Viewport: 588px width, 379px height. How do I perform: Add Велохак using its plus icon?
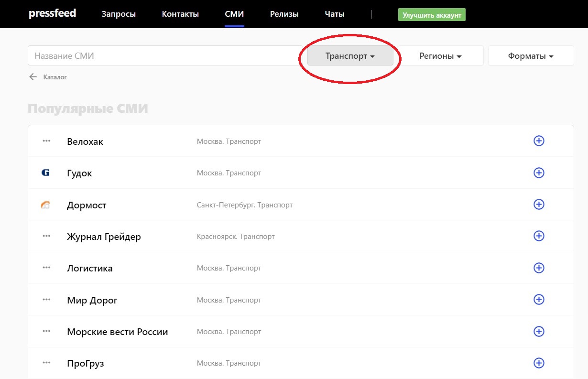point(539,141)
